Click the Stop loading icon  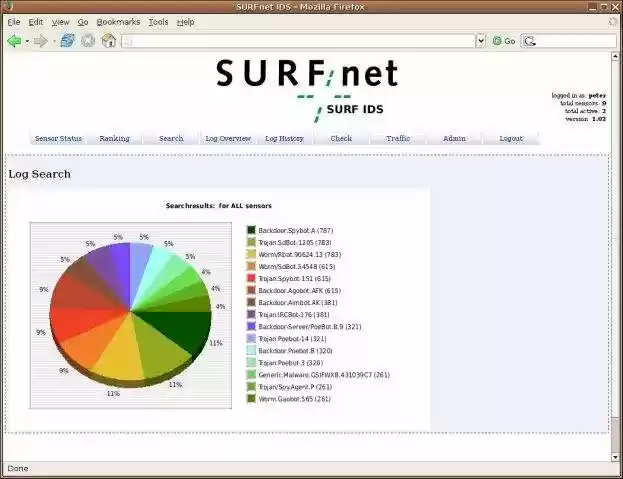point(88,41)
